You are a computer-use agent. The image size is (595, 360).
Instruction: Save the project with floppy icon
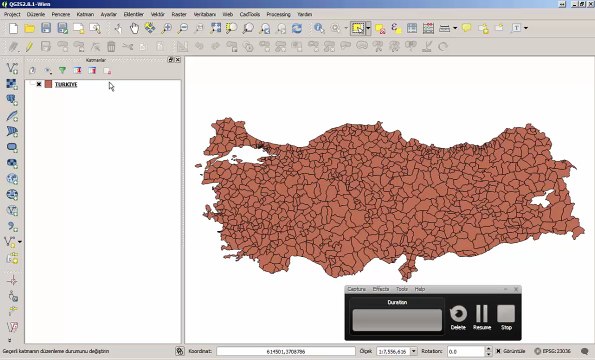46,28
